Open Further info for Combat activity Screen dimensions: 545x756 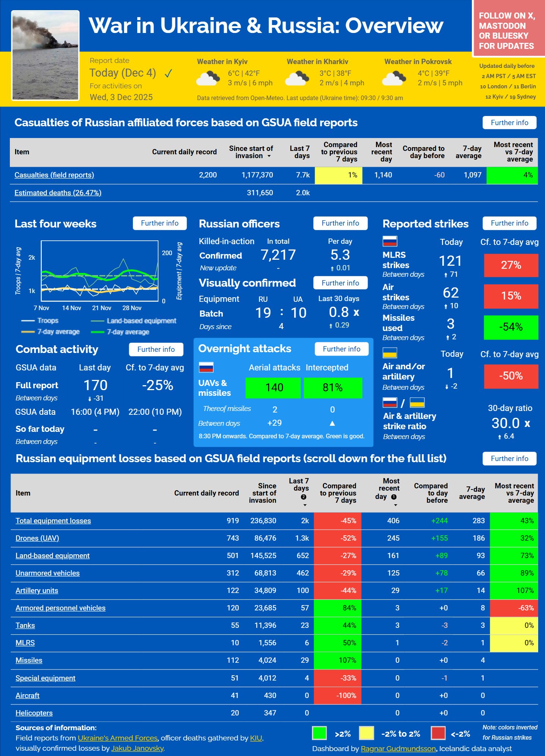click(156, 349)
